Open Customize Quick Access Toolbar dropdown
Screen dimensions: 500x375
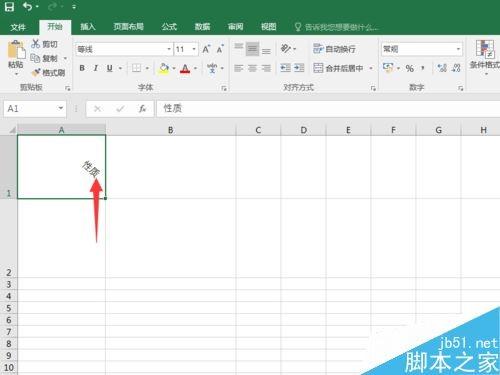pyautogui.click(x=74, y=7)
